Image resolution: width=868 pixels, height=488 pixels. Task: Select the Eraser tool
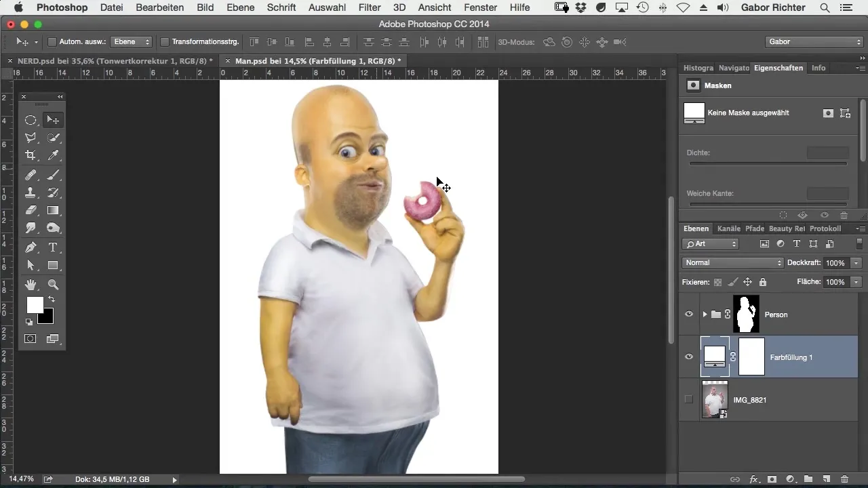pos(31,210)
